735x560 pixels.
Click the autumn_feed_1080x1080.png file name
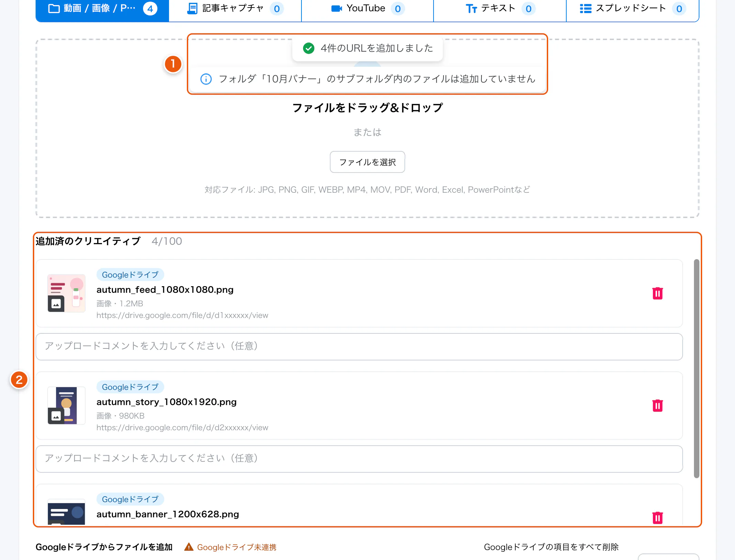pyautogui.click(x=165, y=290)
